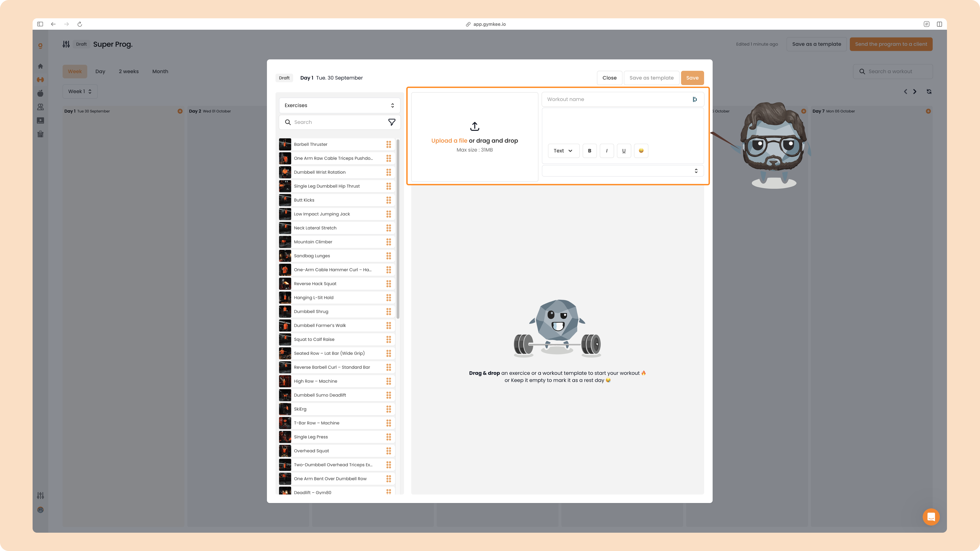Viewport: 980px width, 551px height.
Task: Click Send the program to a client
Action: click(x=891, y=44)
